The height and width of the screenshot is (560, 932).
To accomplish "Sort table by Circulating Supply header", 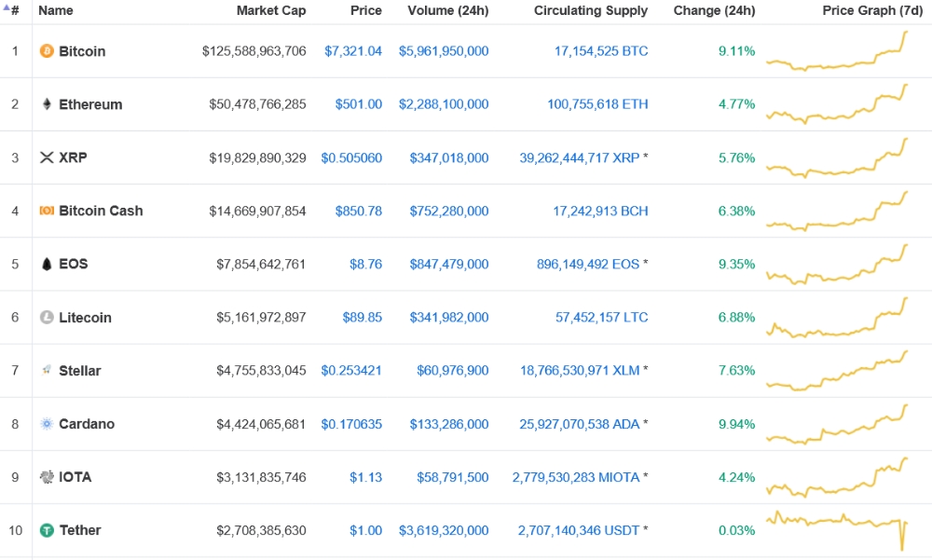I will click(590, 10).
